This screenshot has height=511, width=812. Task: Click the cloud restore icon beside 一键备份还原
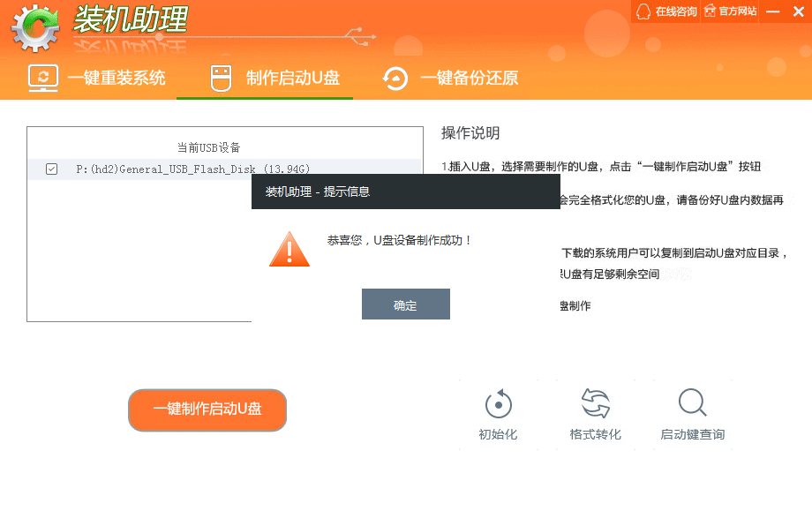pos(395,79)
